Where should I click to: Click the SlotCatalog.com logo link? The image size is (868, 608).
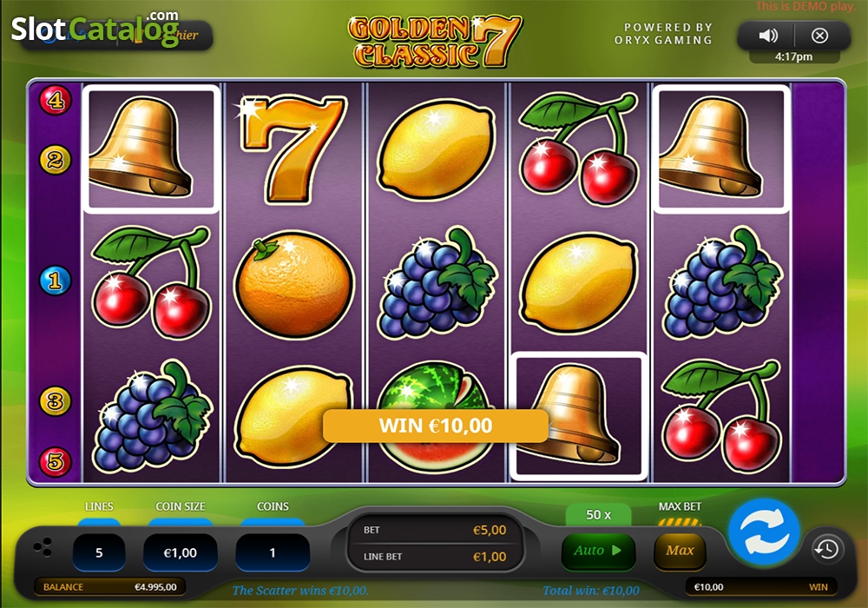[x=95, y=28]
